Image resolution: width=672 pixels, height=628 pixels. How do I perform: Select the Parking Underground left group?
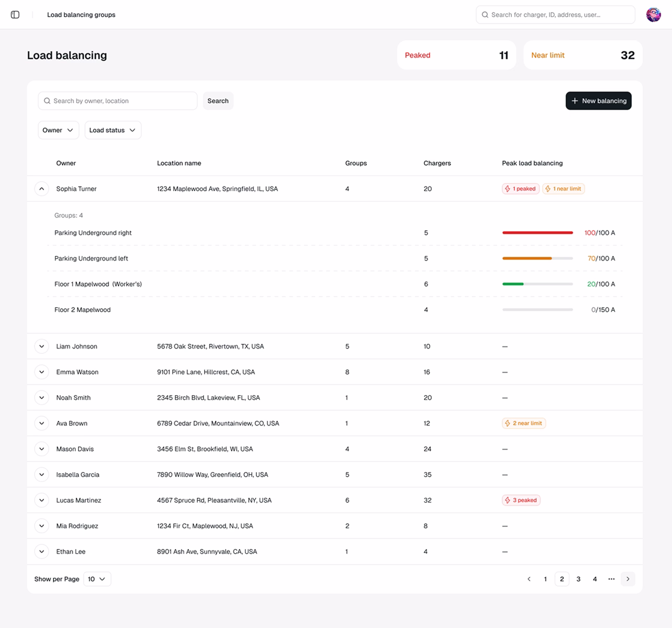91,259
